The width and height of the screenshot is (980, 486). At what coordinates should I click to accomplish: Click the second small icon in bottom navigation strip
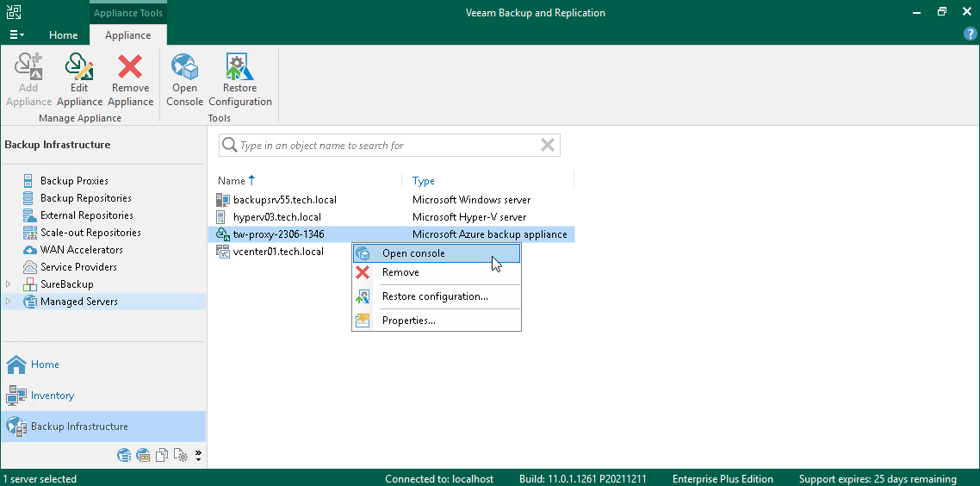pyautogui.click(x=143, y=455)
